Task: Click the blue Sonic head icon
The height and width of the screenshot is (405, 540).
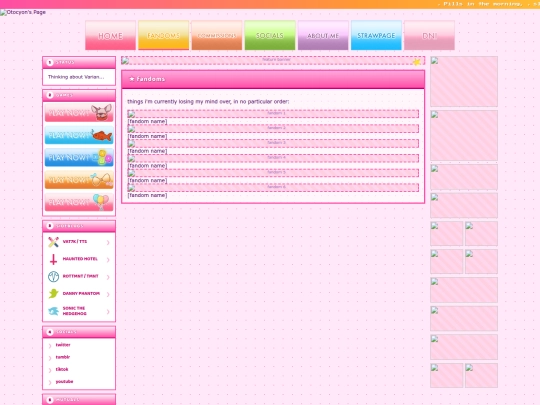Action: [53, 311]
